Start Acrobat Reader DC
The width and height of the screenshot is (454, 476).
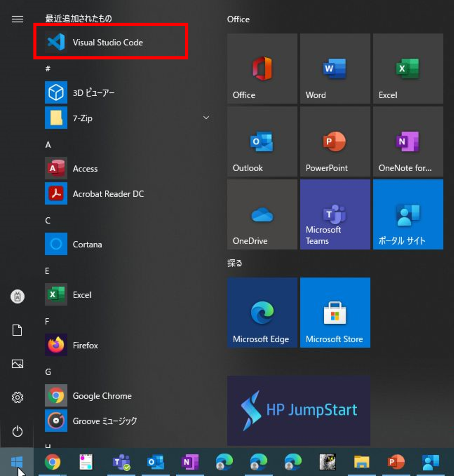[x=108, y=194]
